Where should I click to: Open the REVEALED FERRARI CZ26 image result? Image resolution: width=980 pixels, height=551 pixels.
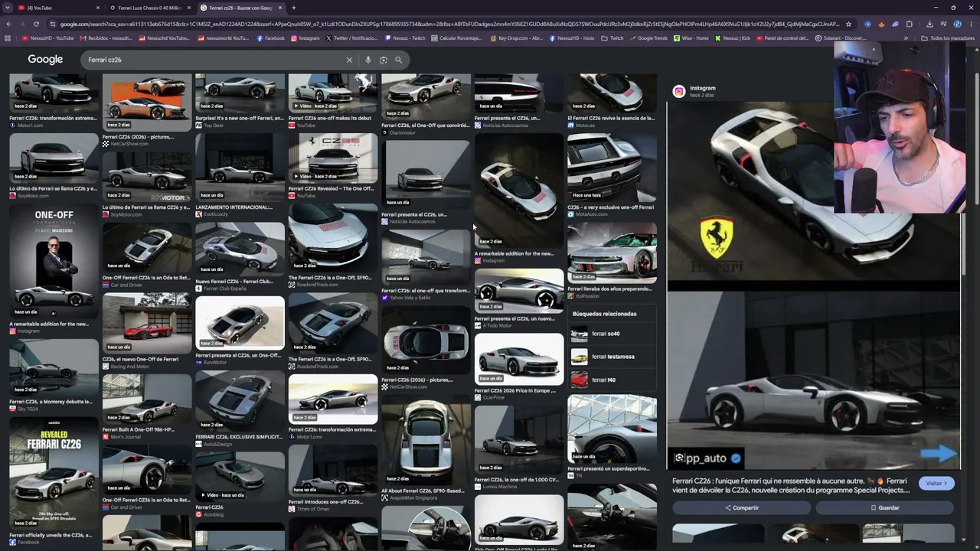(54, 472)
